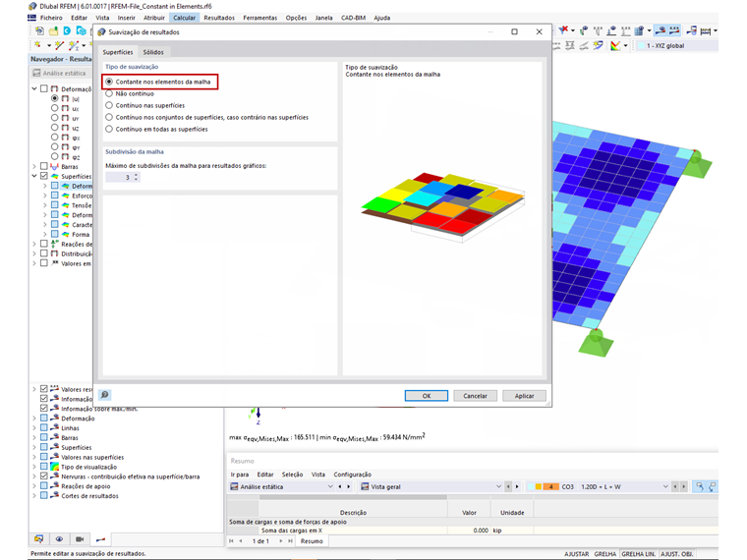Toggle 'Nervuras - contribuição efetiva' checkbox

click(x=44, y=476)
